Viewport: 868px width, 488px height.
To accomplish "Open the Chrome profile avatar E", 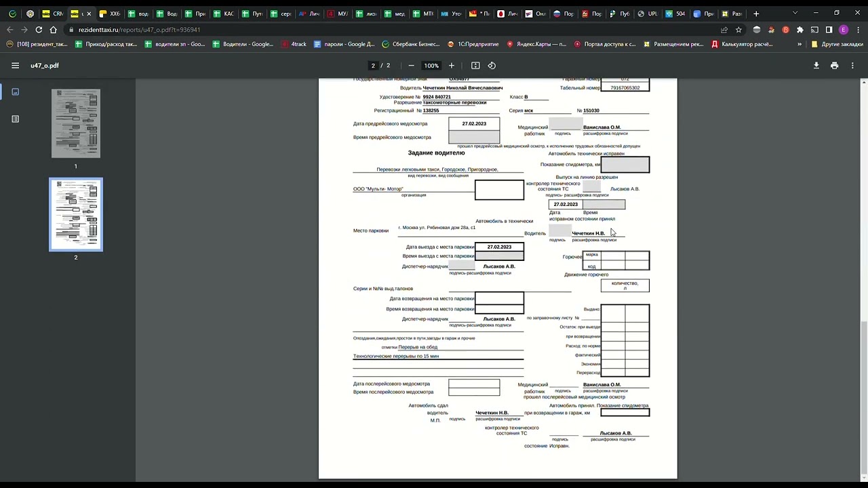I will point(844,30).
